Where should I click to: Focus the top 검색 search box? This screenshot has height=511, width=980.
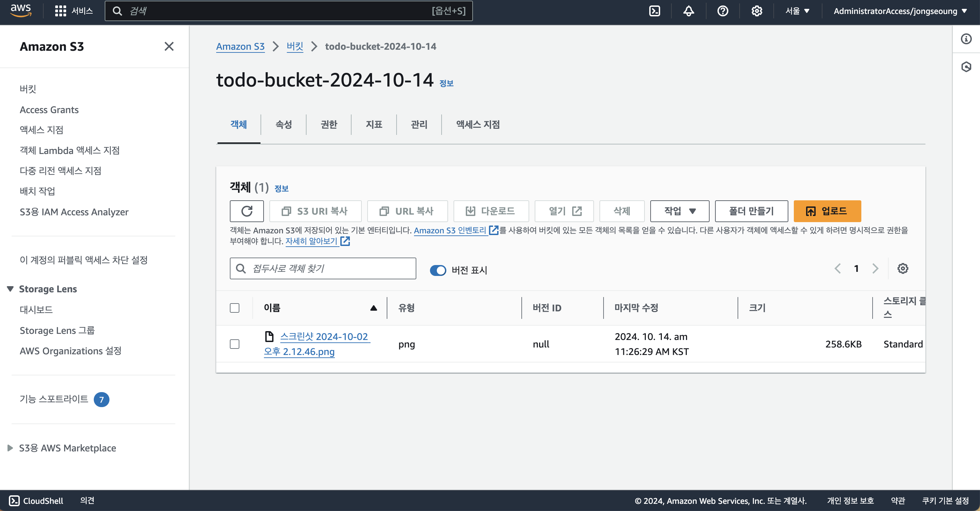click(288, 11)
